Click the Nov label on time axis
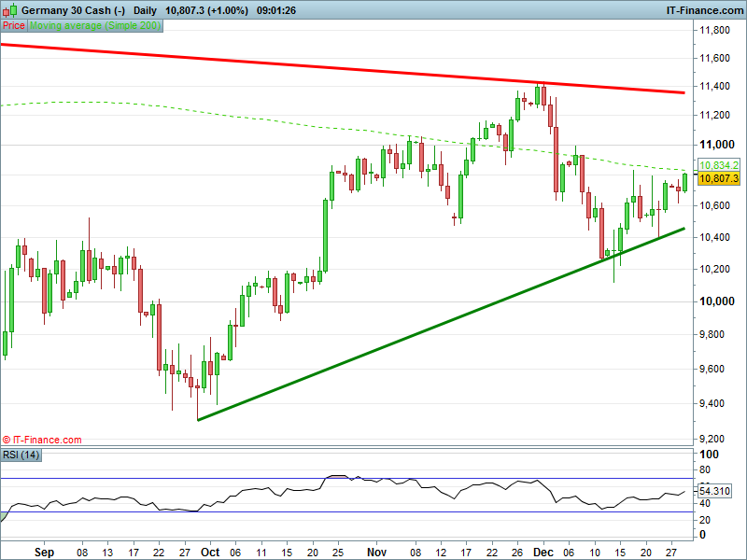This screenshot has width=747, height=560. tap(377, 552)
